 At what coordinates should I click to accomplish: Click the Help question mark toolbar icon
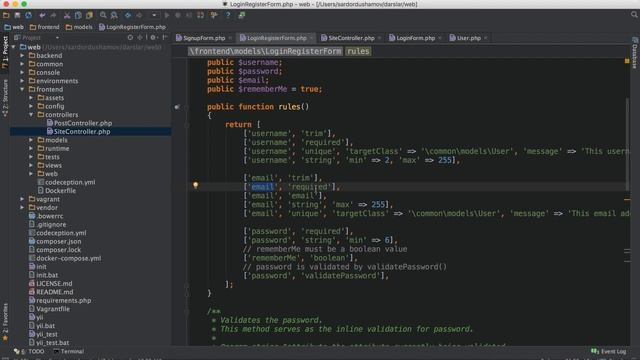point(228,16)
